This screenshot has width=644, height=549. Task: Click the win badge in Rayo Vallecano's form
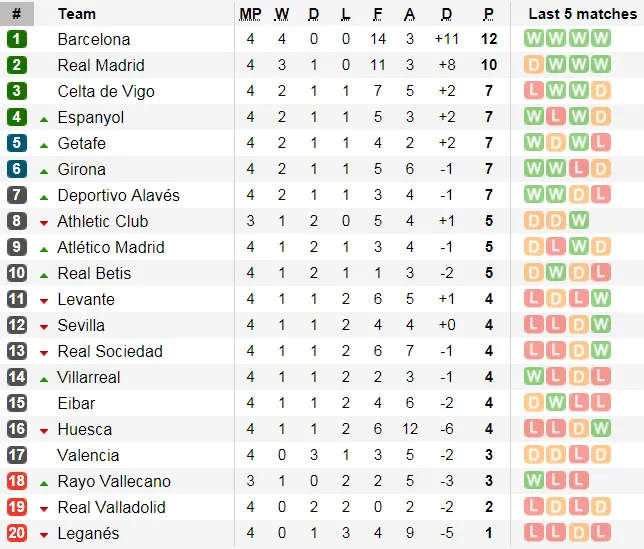(x=534, y=481)
